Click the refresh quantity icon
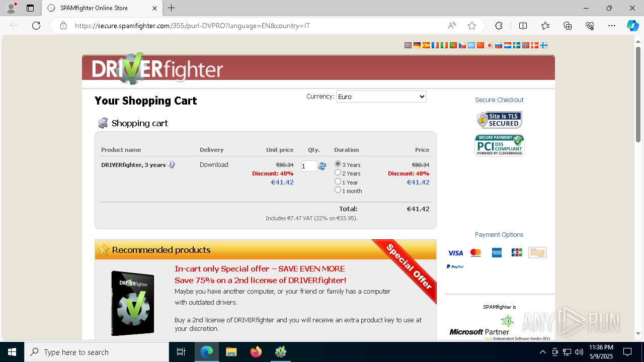The height and width of the screenshot is (362, 644). 323,166
